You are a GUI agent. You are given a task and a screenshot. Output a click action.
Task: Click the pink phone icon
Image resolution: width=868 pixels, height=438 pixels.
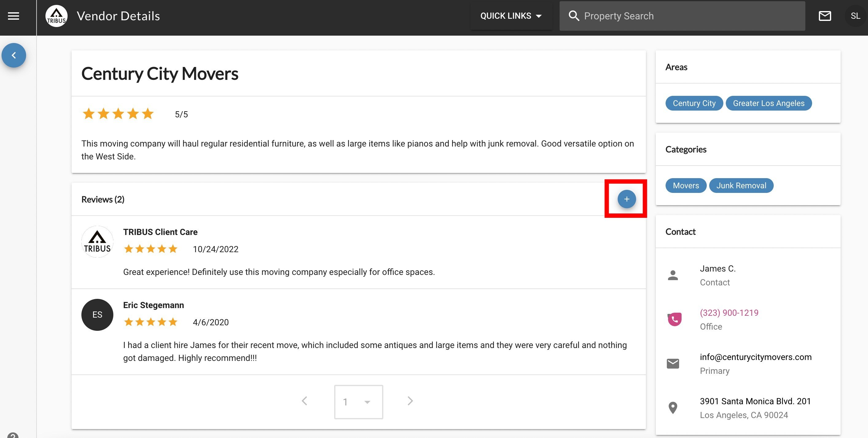(x=674, y=319)
